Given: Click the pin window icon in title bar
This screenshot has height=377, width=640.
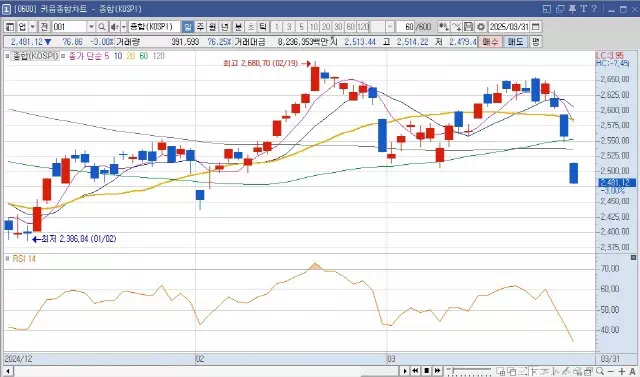Looking at the screenshot, I should [572, 9].
